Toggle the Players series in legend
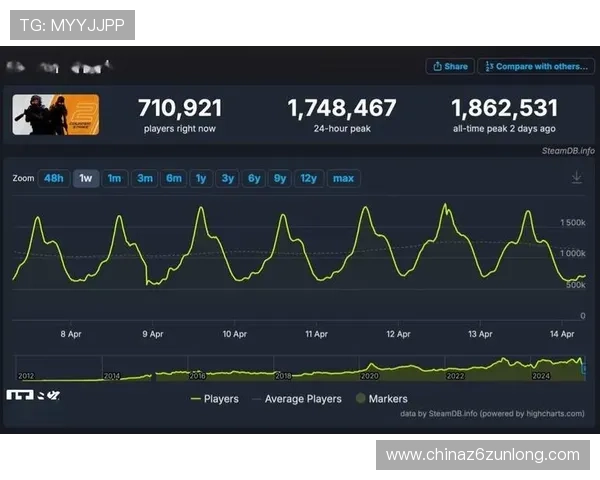The height and width of the screenshot is (480, 600). pyautogui.click(x=214, y=399)
